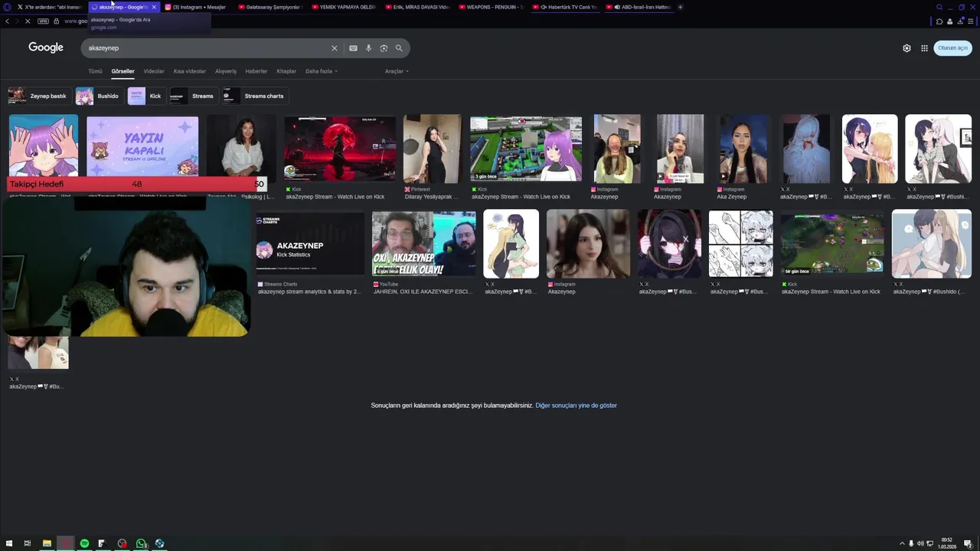Show hidden system tray icons
This screenshot has width=980, height=551.
(902, 543)
